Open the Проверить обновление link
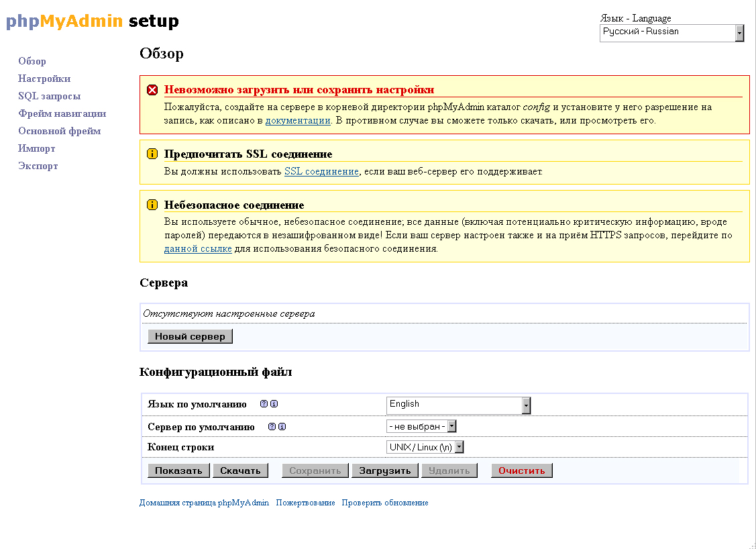 click(385, 503)
